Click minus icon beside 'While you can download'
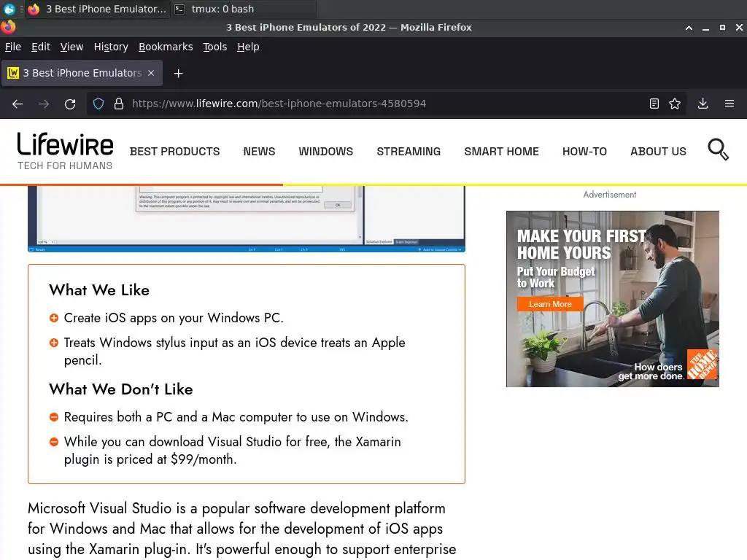 (54, 442)
